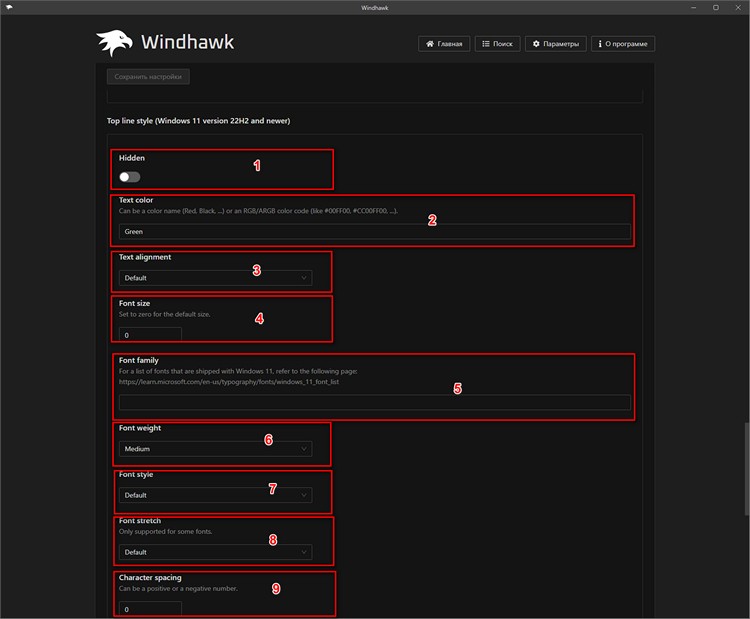Open the Главная home page

click(444, 44)
